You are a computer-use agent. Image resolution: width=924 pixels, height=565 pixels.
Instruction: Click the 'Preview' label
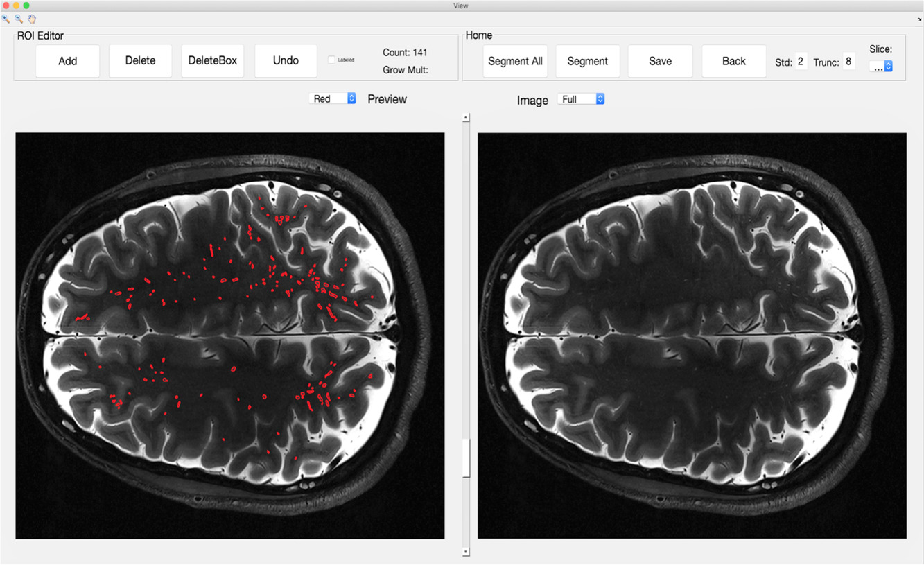coord(387,99)
